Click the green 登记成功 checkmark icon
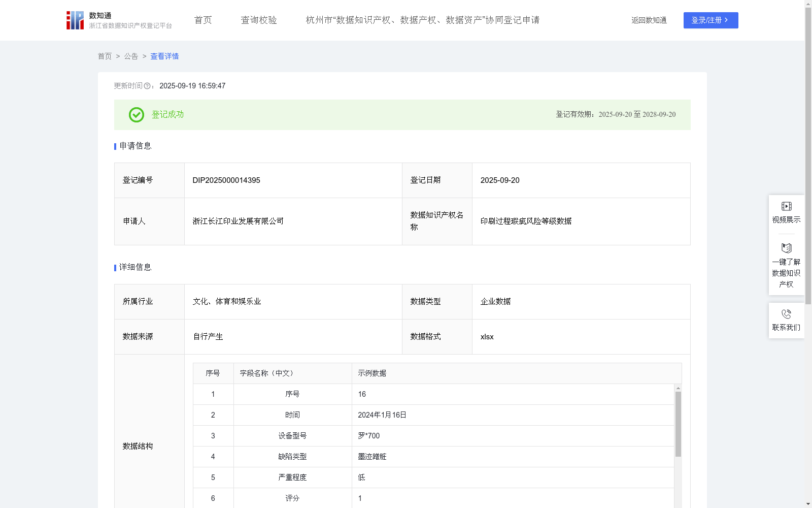Image resolution: width=812 pixels, height=508 pixels. click(136, 115)
